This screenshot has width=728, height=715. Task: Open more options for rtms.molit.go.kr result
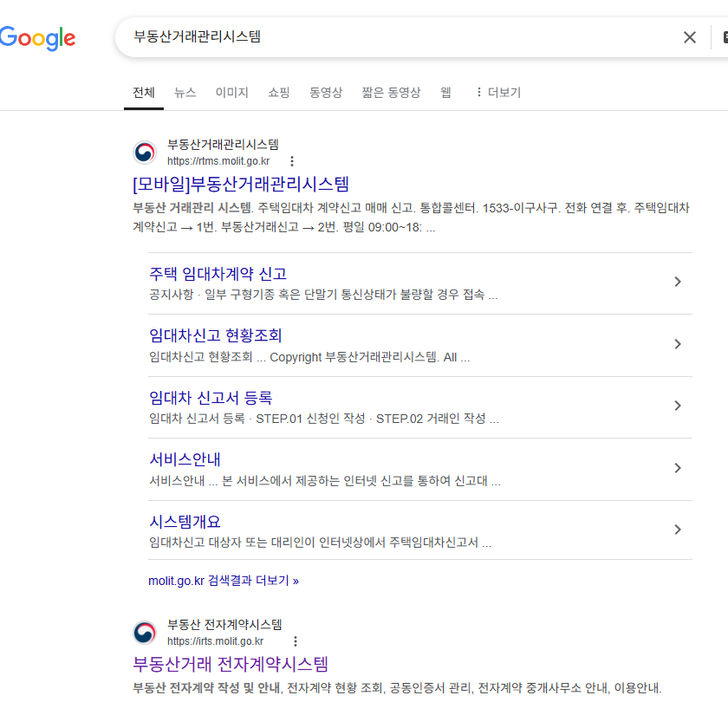291,161
